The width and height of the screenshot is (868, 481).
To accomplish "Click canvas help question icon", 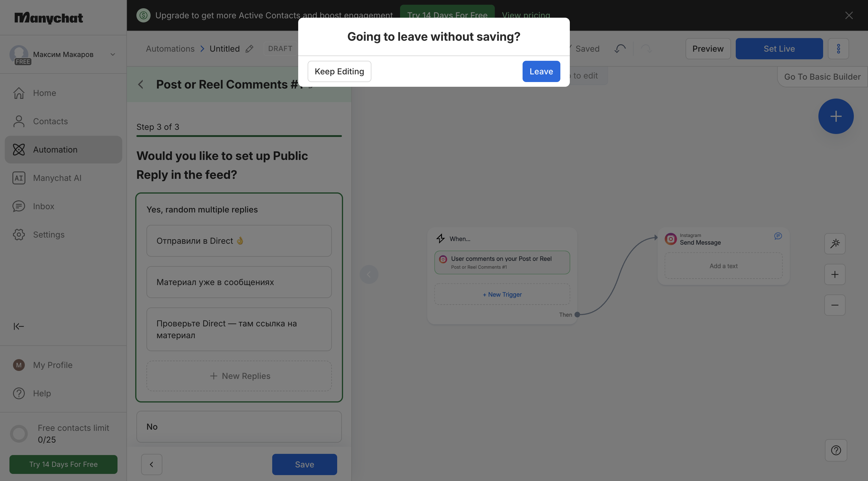I will tap(836, 450).
